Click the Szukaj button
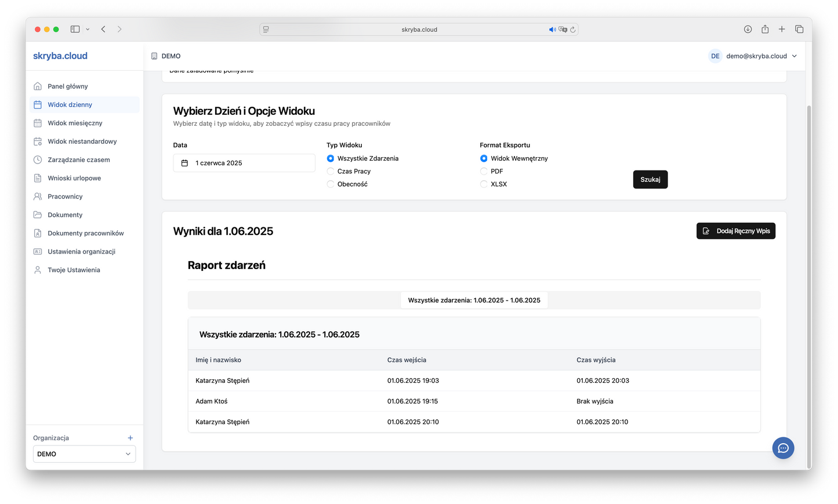Image resolution: width=838 pixels, height=504 pixels. [650, 180]
